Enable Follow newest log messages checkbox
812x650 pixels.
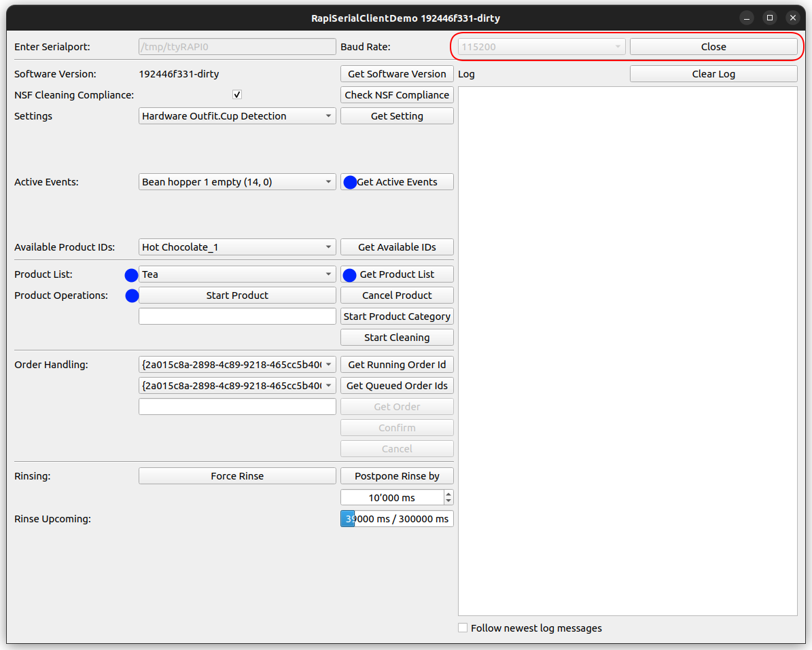(463, 628)
